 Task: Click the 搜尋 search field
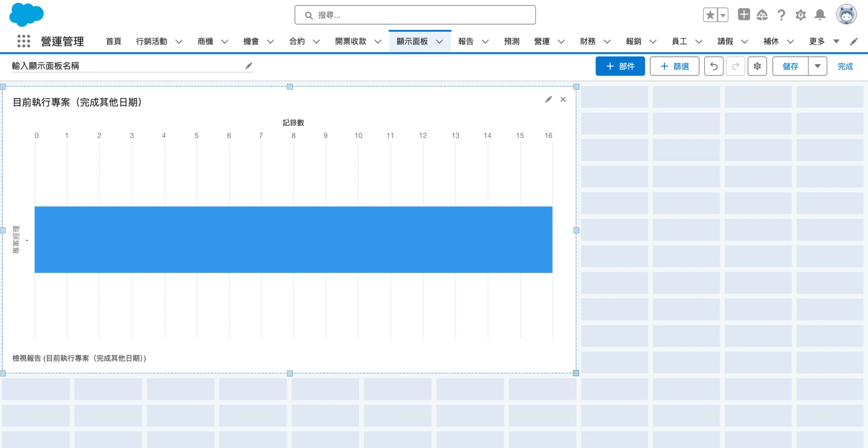pos(415,15)
